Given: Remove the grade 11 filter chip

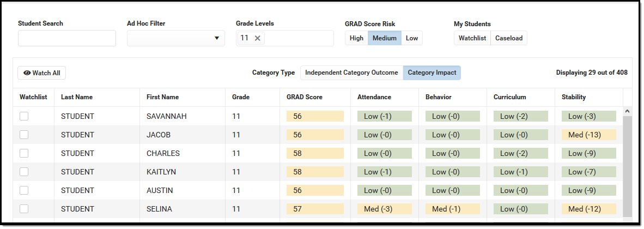Looking at the screenshot, I should 258,38.
